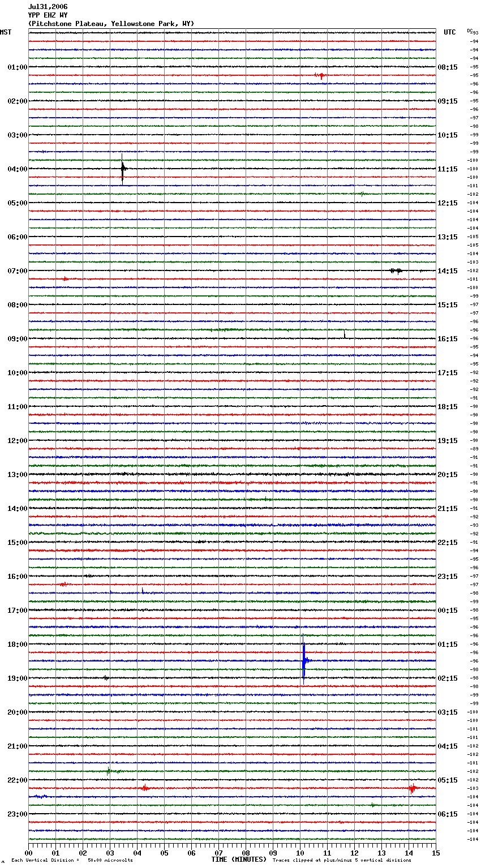481x868 pixels.
Task: Click the 12:00 MST time label
Action: 18,441
